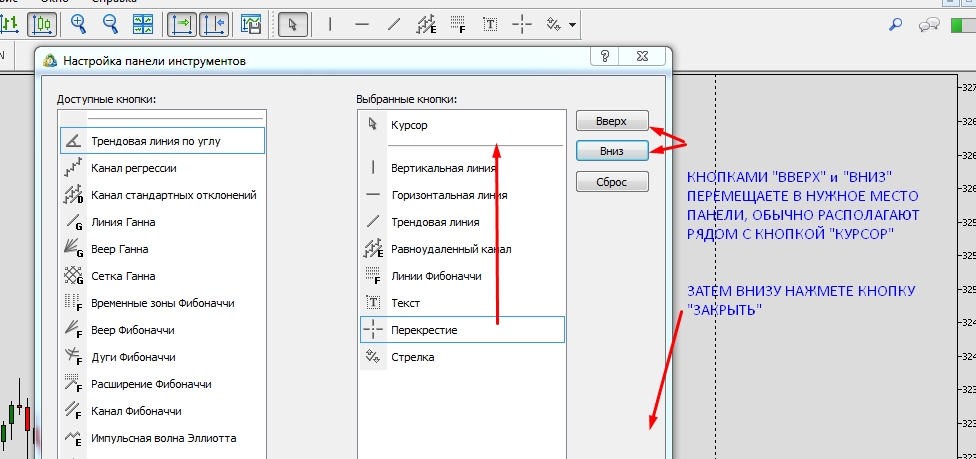Reset toolbar with 'Сброс' button
The image size is (976, 459).
click(x=612, y=182)
